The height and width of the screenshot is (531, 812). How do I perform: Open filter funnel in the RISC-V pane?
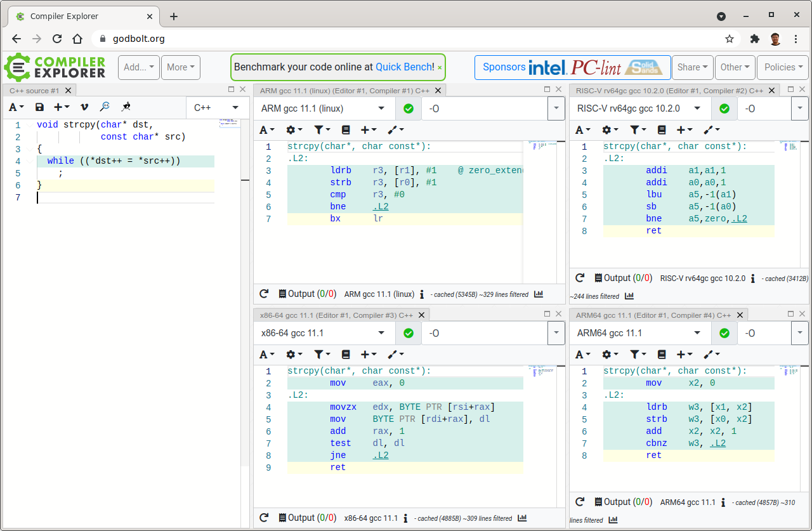pyautogui.click(x=638, y=130)
